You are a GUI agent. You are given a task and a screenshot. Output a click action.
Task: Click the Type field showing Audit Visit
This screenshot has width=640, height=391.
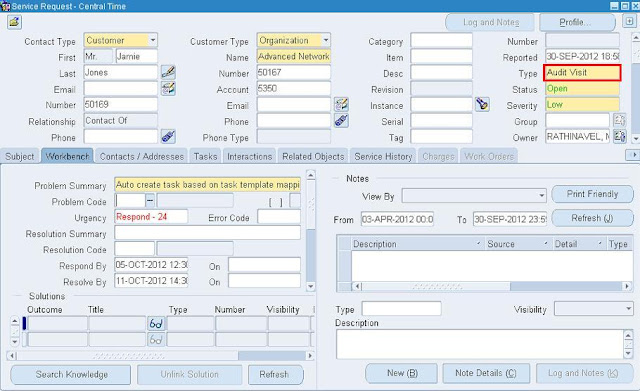click(582, 73)
